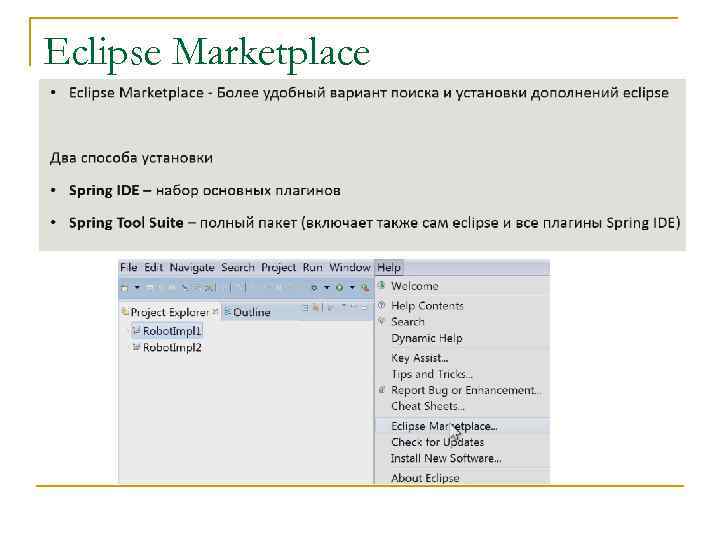Open the File menu
This screenshot has height=540, width=720.
[129, 267]
